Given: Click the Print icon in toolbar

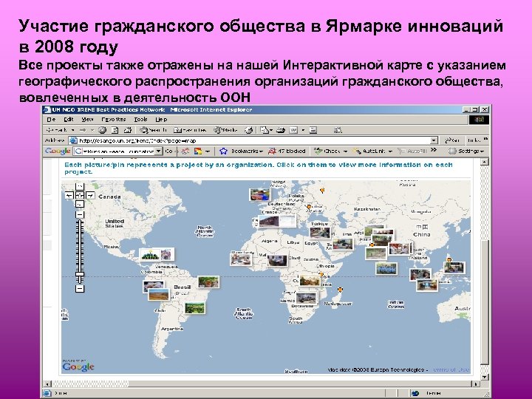Looking at the screenshot, I should click(281, 130).
